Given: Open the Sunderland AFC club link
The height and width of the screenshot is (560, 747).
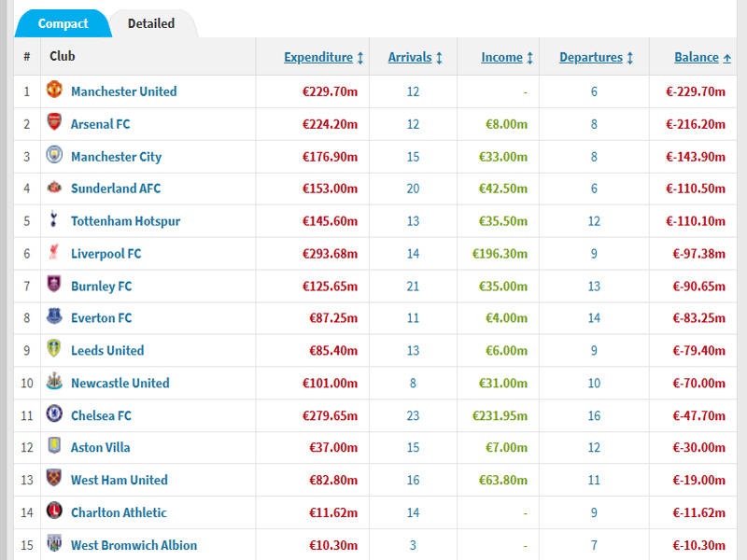Looking at the screenshot, I should point(116,189).
